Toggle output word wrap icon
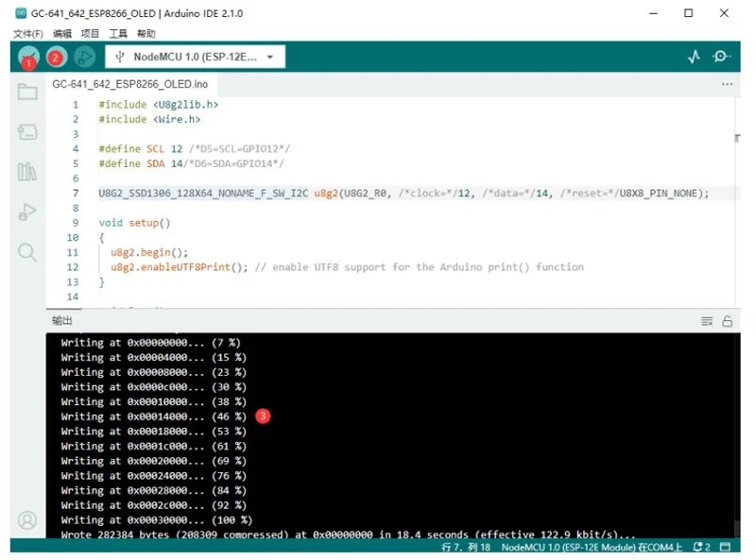756x560 pixels. tap(707, 321)
